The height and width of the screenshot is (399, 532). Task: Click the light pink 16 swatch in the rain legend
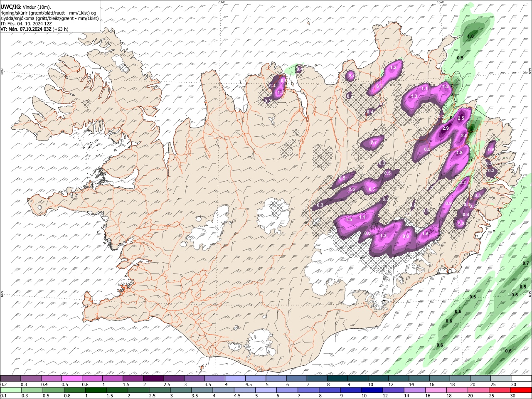pos(436,390)
